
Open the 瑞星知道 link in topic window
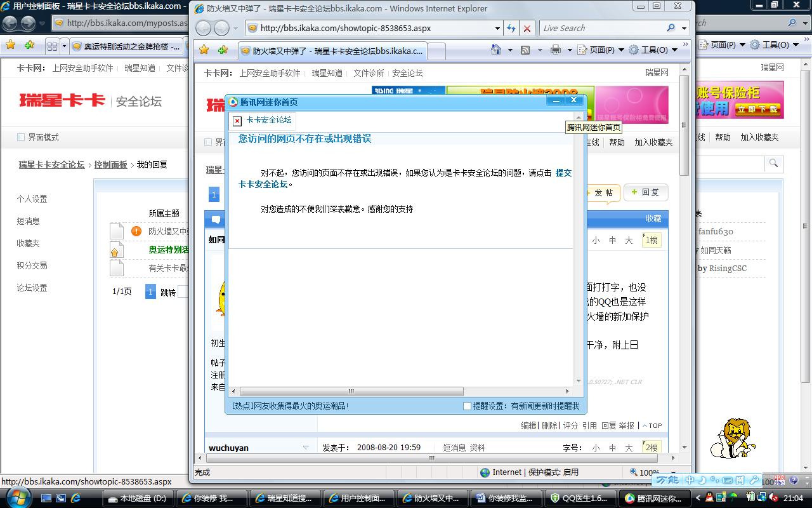pos(327,73)
